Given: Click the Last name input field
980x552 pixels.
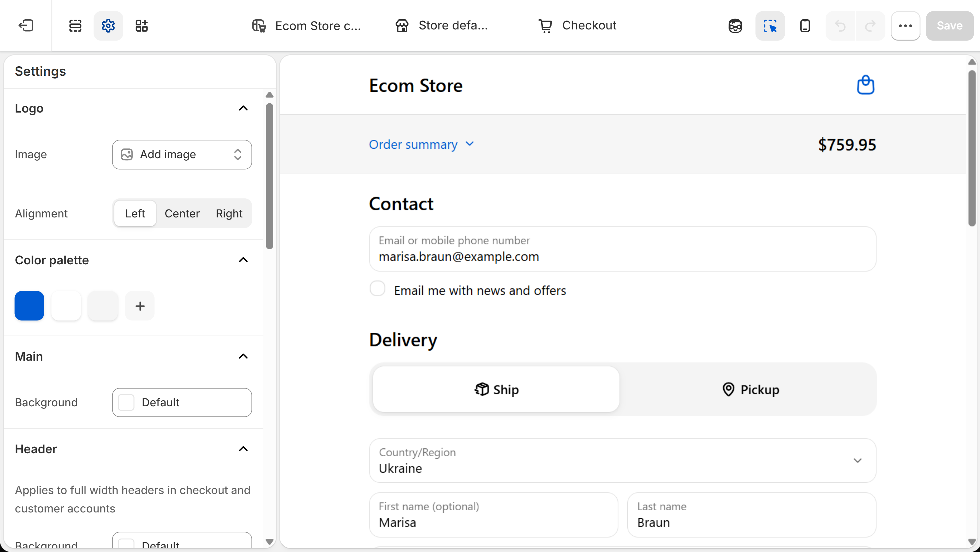Looking at the screenshot, I should pyautogui.click(x=752, y=515).
